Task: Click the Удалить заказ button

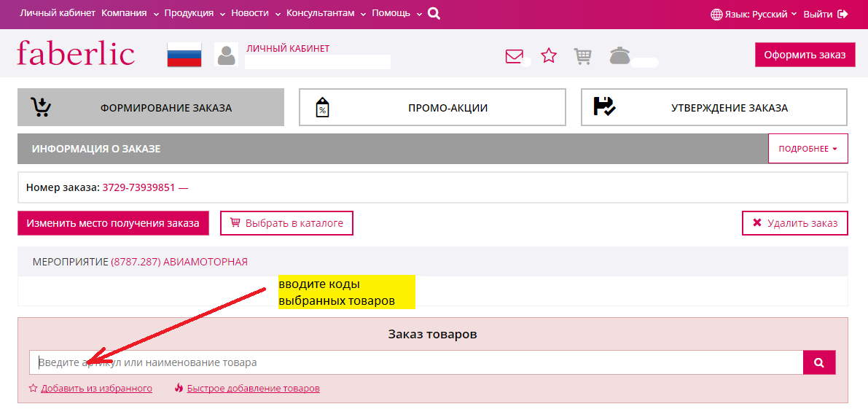Action: coord(795,223)
